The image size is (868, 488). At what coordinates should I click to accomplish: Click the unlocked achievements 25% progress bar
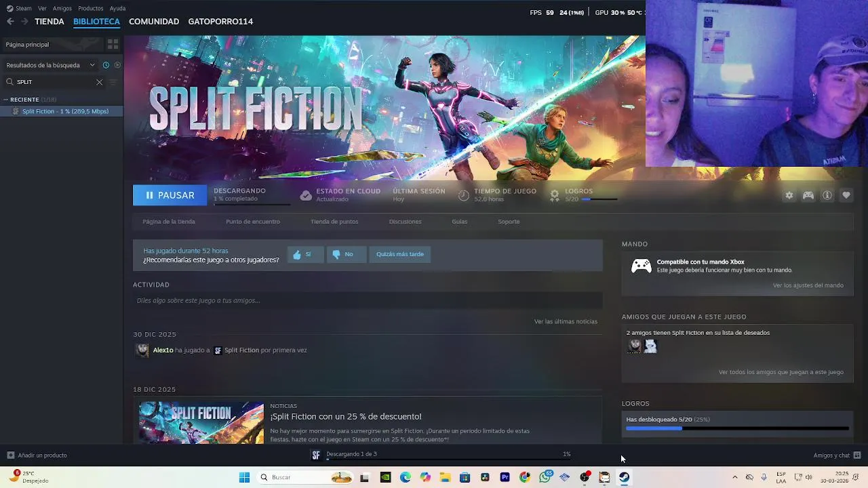[x=737, y=428]
